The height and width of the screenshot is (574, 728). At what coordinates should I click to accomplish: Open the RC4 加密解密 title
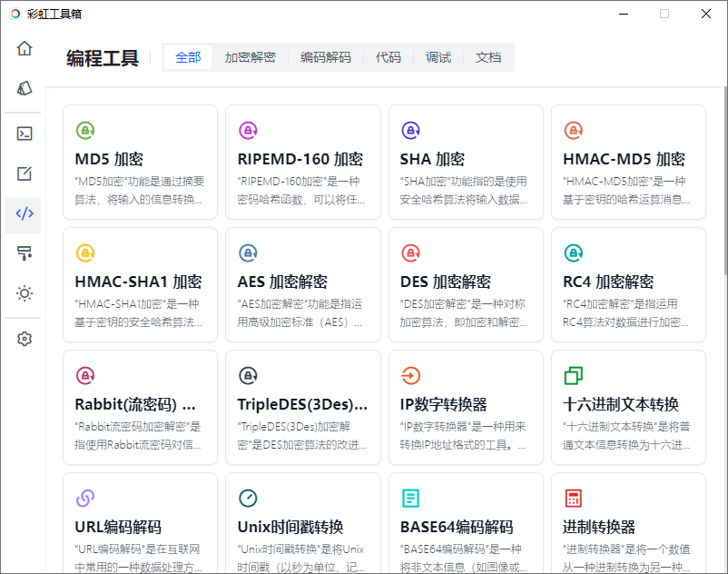click(608, 282)
